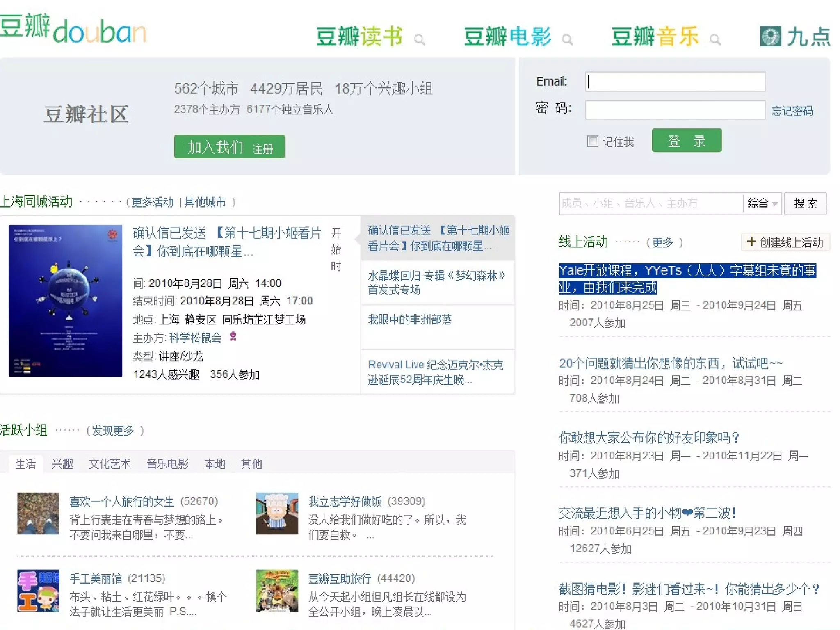The height and width of the screenshot is (630, 840).
Task: Click the Douban Music search magnifier icon
Action: 715,40
